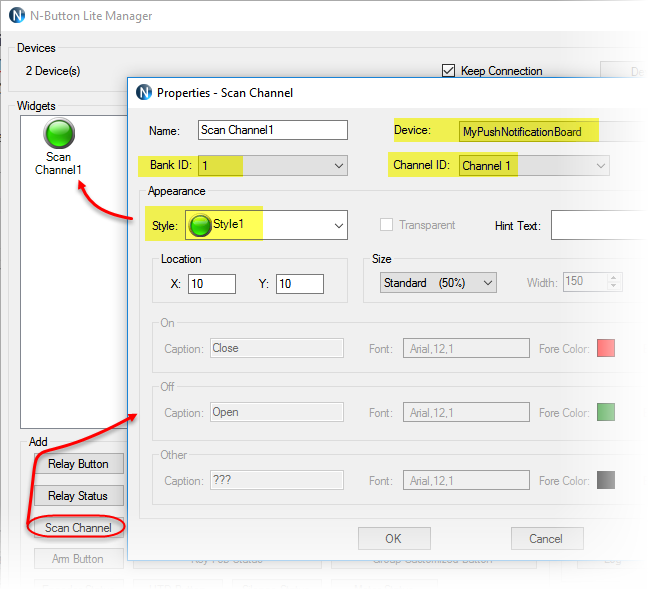Open the Channel ID dropdown
The image size is (648, 590).
[x=534, y=166]
